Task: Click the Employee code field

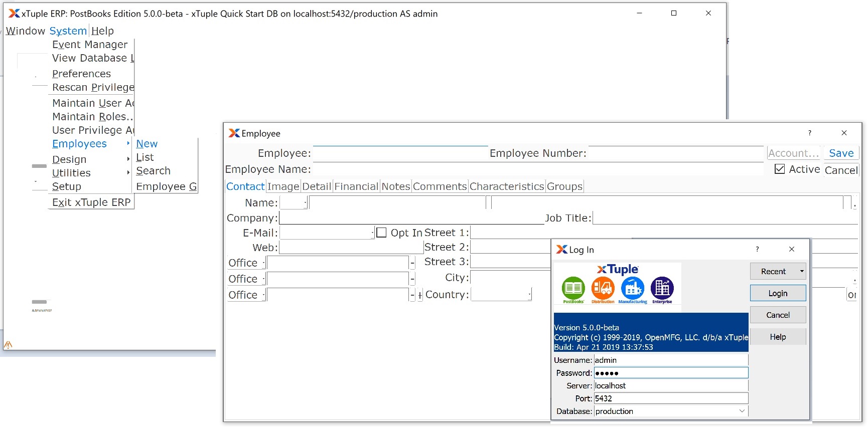Action: coord(400,153)
